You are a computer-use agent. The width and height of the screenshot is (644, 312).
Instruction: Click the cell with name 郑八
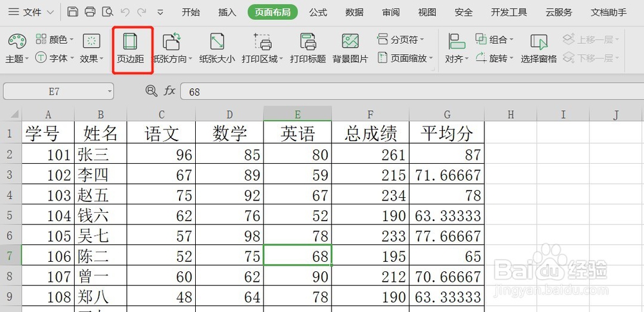(100, 296)
